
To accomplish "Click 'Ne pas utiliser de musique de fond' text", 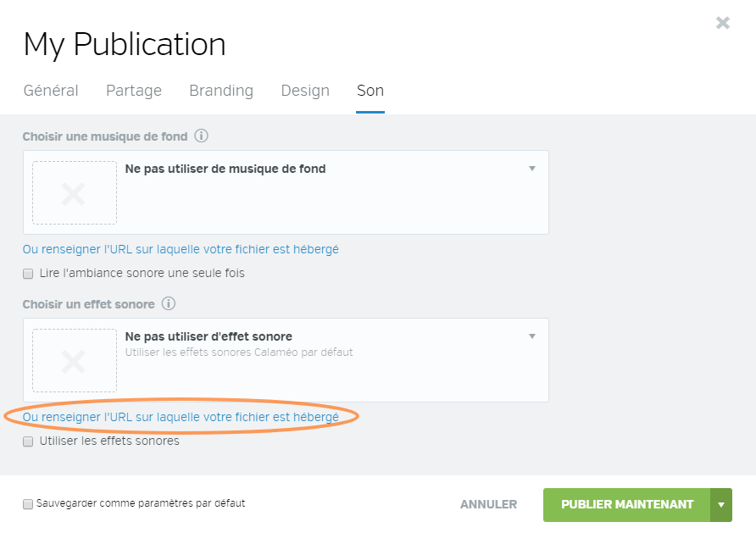I will pos(225,169).
